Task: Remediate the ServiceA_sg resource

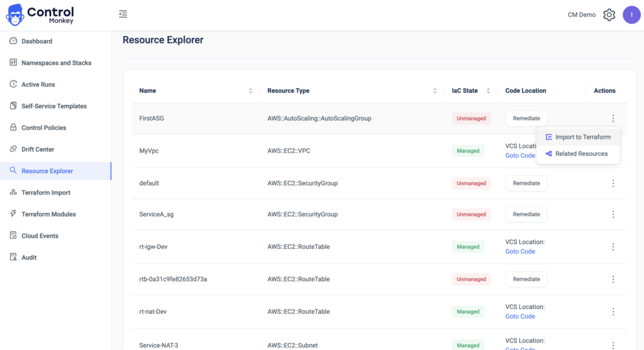Action: (x=526, y=214)
